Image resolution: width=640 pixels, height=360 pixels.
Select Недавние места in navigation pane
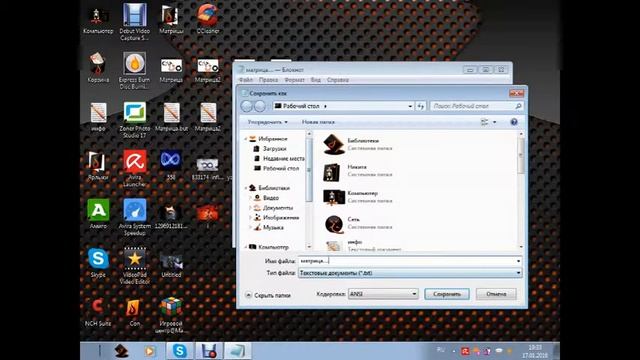pyautogui.click(x=279, y=158)
